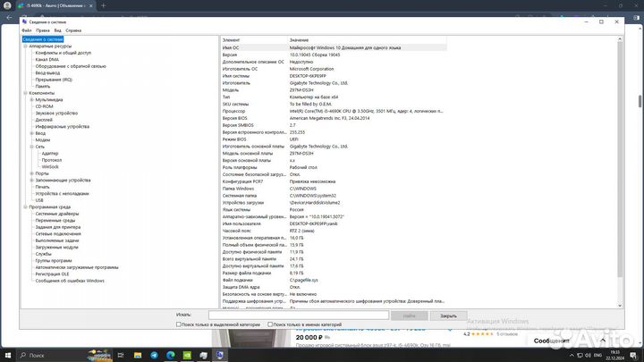Select 'Системные драйверы' tree item
The height and width of the screenshot is (362, 644).
(x=56, y=214)
